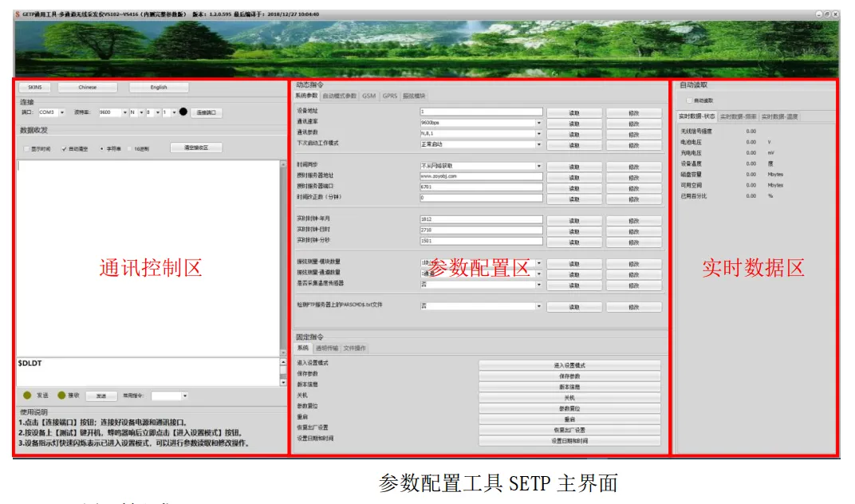Expand the 常用指令 dropdown list
Image resolution: width=855 pixels, height=504 pixels.
(185, 395)
